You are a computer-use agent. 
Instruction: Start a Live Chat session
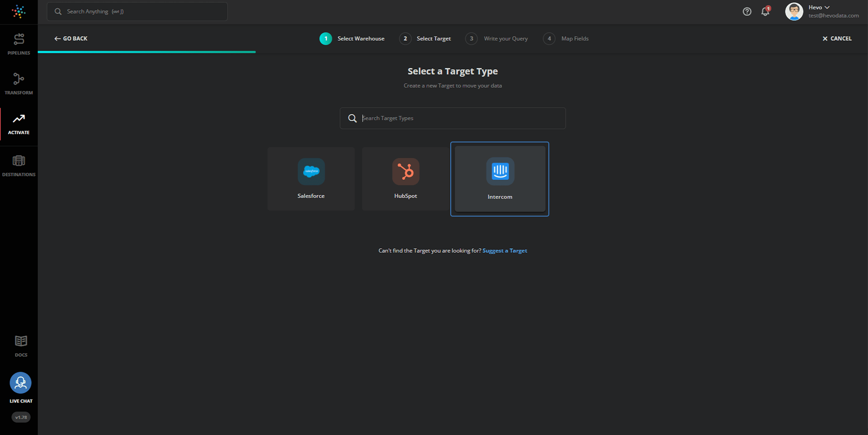coord(21,388)
